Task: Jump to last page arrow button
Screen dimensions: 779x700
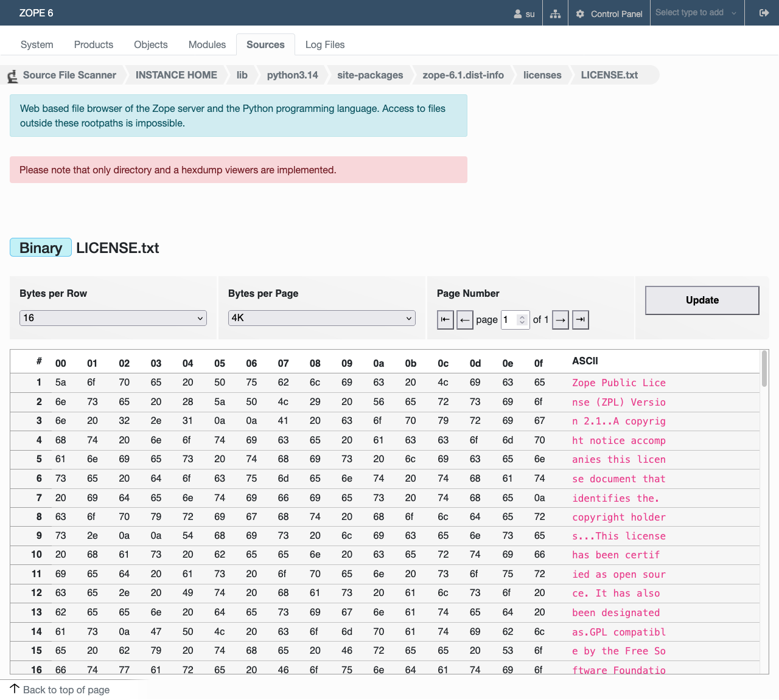Action: 581,319
